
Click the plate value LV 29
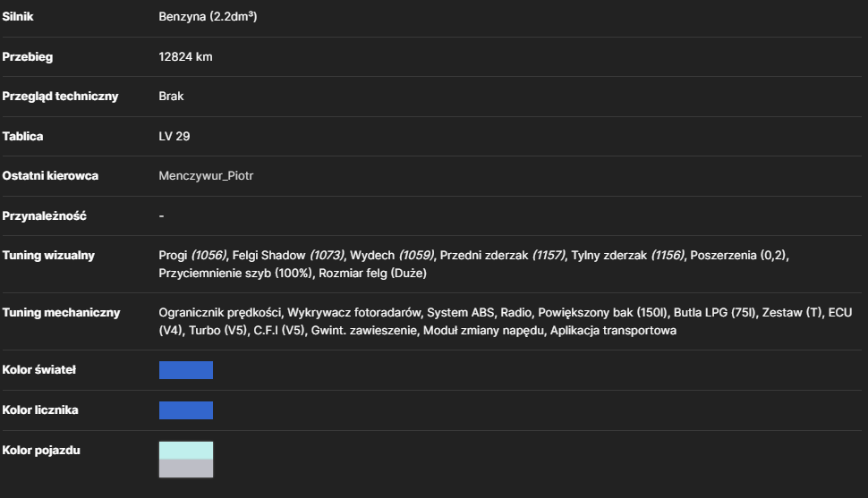(174, 136)
